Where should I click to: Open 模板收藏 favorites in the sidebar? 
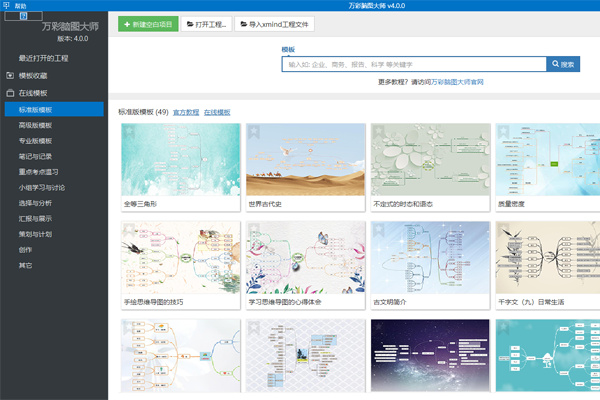[33, 75]
